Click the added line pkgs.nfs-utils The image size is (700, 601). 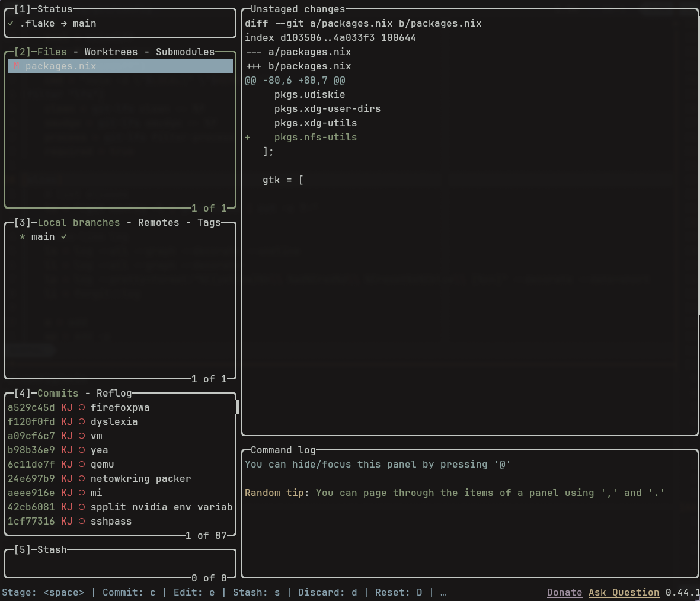pos(315,137)
